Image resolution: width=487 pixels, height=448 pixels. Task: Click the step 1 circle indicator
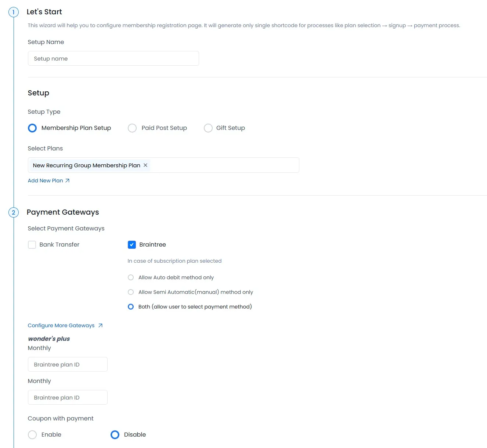point(14,12)
